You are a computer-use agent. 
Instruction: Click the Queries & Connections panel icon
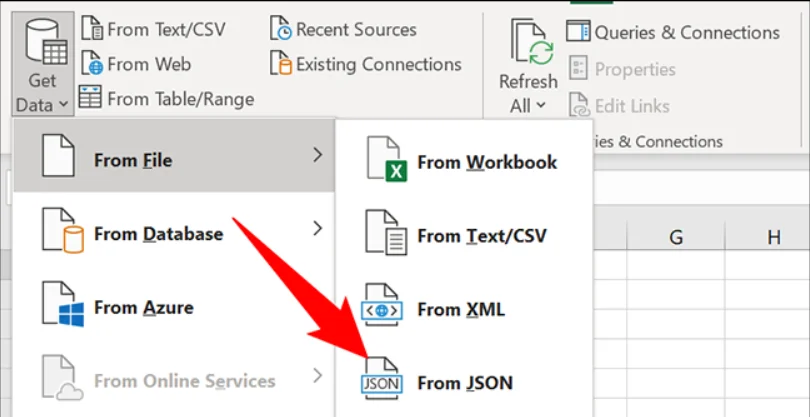pos(578,32)
